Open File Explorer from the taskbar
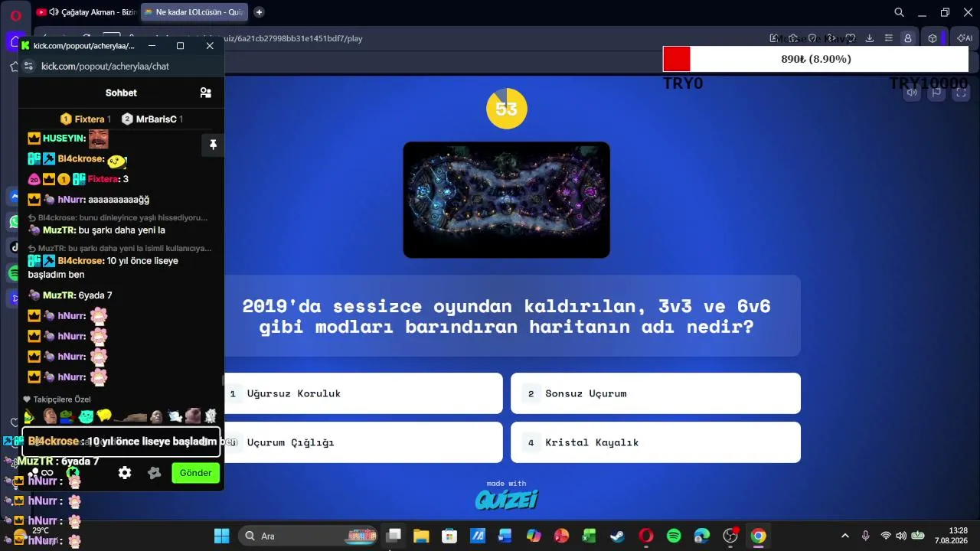Screen dimensions: 980x551 tap(421, 536)
